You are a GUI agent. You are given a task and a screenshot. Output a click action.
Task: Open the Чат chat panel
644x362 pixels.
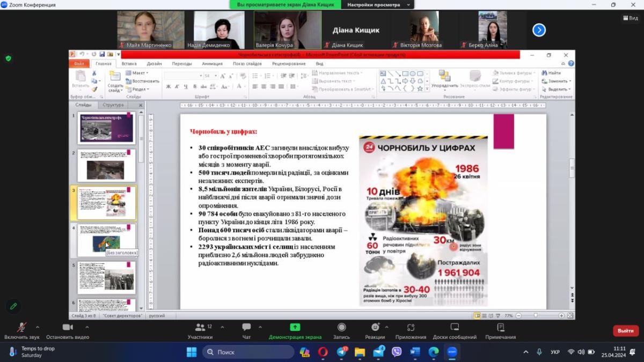coord(246,328)
